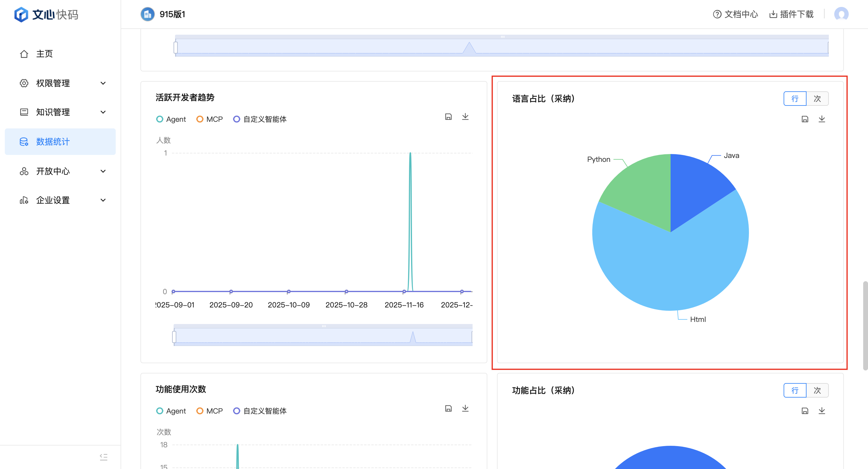Image resolution: width=868 pixels, height=469 pixels.
Task: Download the 语言占比 pie chart image
Action: 822,119
